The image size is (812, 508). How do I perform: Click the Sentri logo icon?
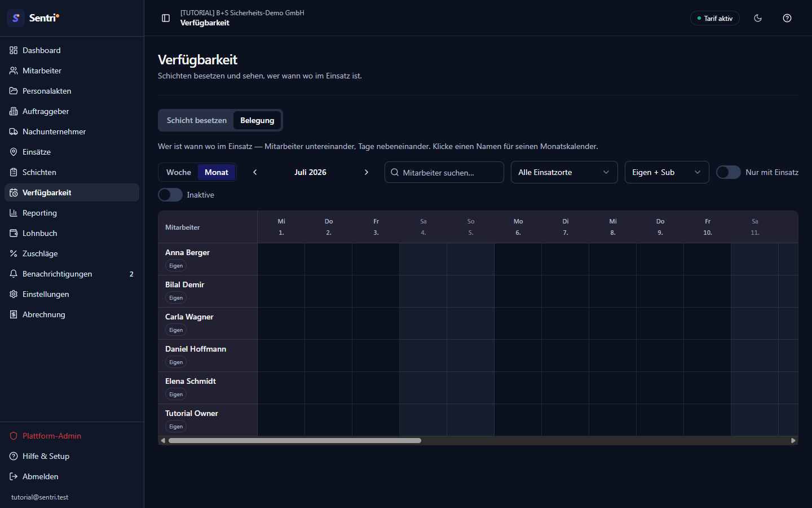tap(16, 18)
